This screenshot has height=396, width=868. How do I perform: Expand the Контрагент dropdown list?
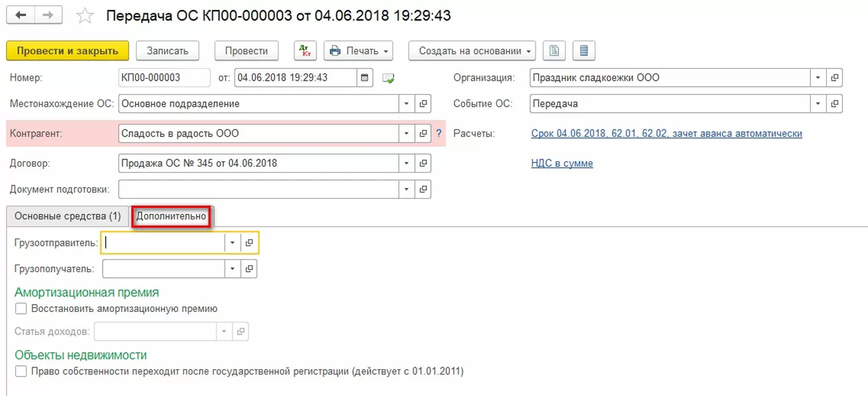406,133
